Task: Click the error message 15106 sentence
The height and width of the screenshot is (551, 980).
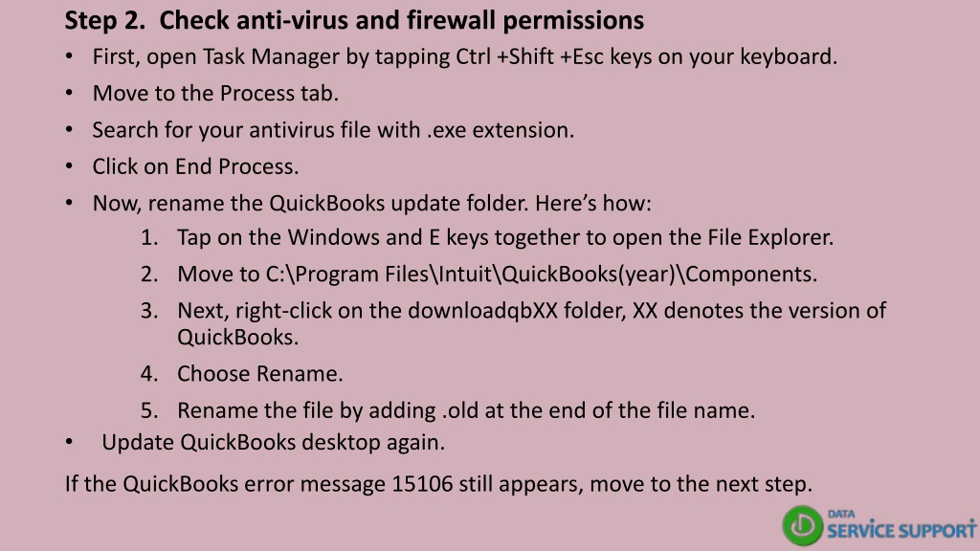Action: pyautogui.click(x=438, y=483)
